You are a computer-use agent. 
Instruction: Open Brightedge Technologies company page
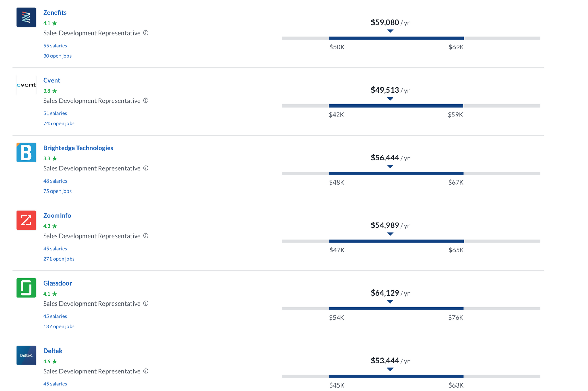[x=78, y=148]
